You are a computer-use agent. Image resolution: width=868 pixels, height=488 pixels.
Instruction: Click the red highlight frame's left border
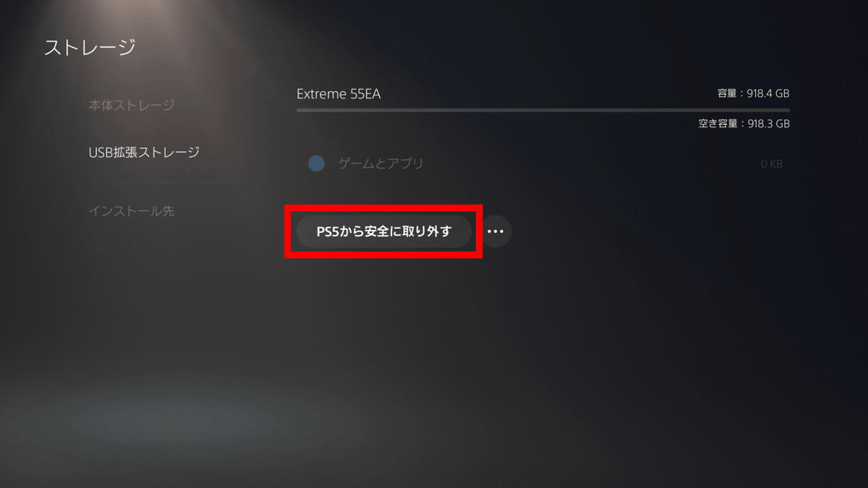[x=288, y=232]
